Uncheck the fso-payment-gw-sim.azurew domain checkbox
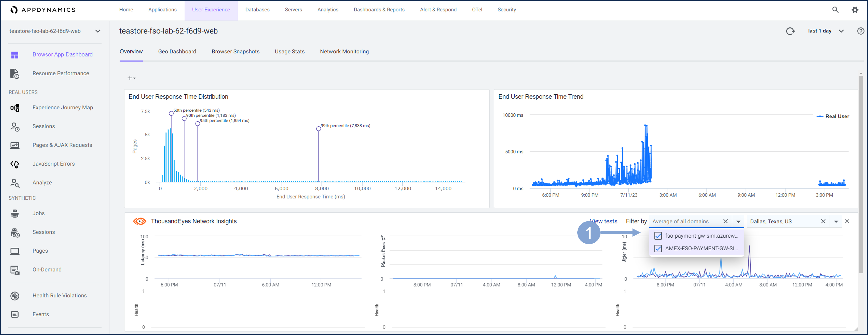The width and height of the screenshot is (868, 335). pyautogui.click(x=658, y=236)
